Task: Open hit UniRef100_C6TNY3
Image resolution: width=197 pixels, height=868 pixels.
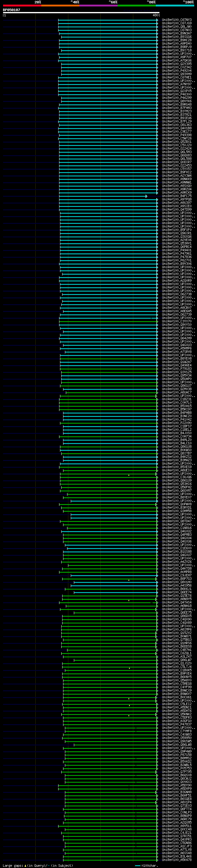Action: coord(176,20)
